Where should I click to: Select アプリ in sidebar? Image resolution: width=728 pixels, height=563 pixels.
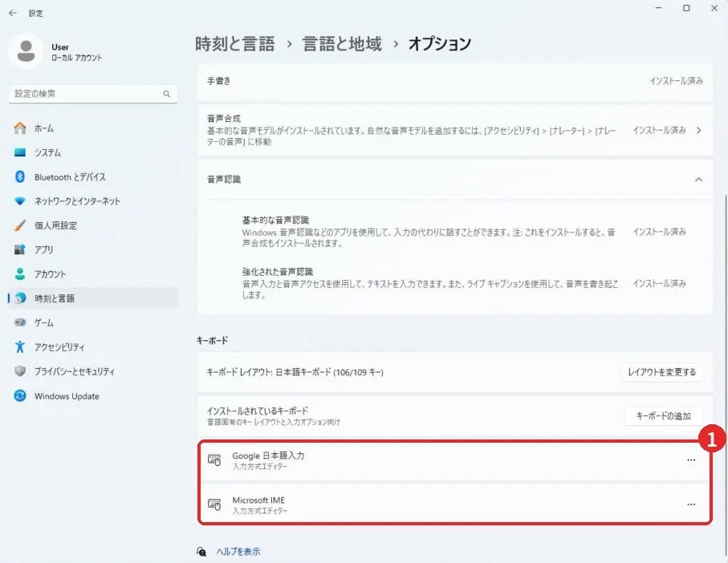[93, 249]
